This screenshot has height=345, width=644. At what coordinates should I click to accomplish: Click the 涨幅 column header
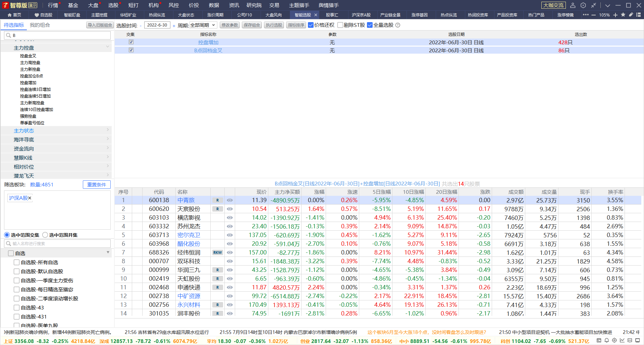(319, 192)
